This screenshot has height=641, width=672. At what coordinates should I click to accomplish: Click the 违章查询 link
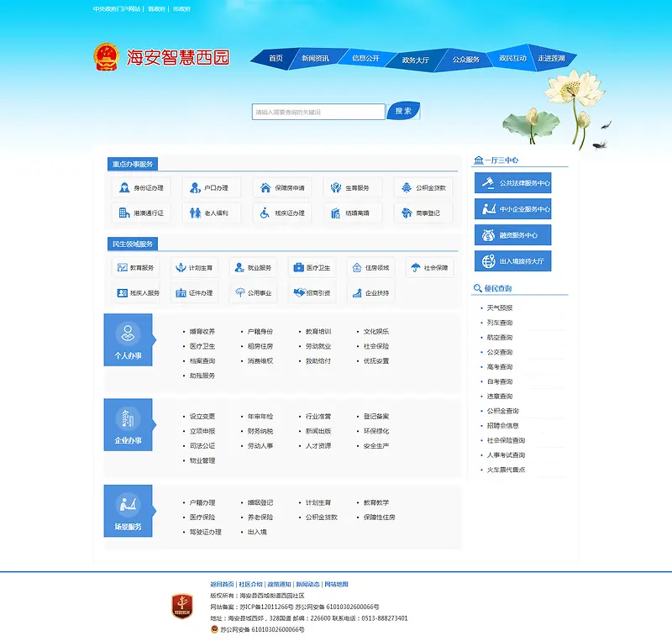500,397
